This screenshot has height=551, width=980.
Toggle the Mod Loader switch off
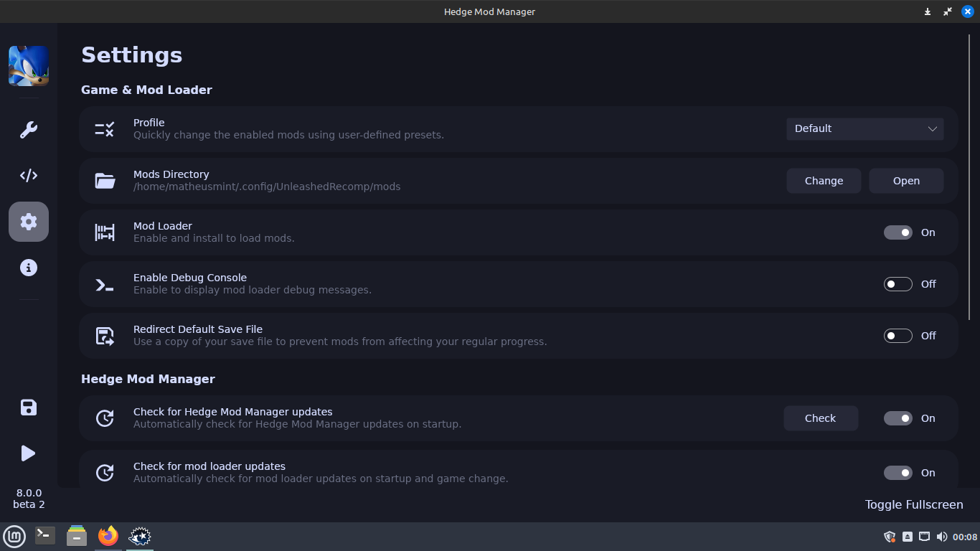897,232
